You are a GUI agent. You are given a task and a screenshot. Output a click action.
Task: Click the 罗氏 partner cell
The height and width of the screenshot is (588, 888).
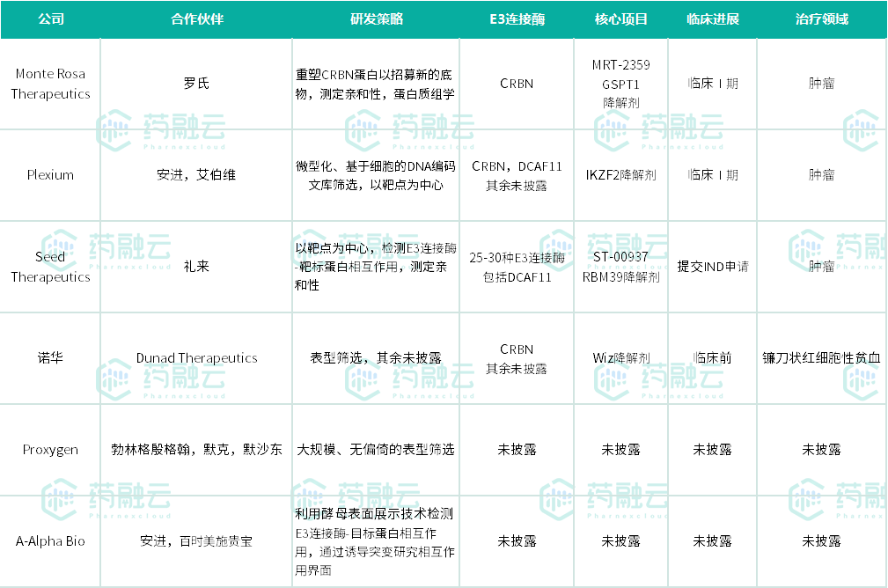(x=196, y=84)
